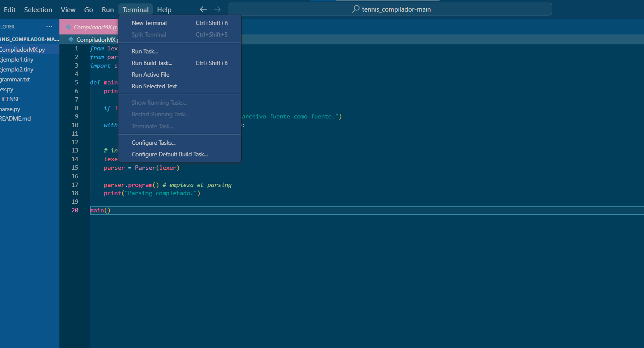Click the forward navigation arrow

(217, 9)
